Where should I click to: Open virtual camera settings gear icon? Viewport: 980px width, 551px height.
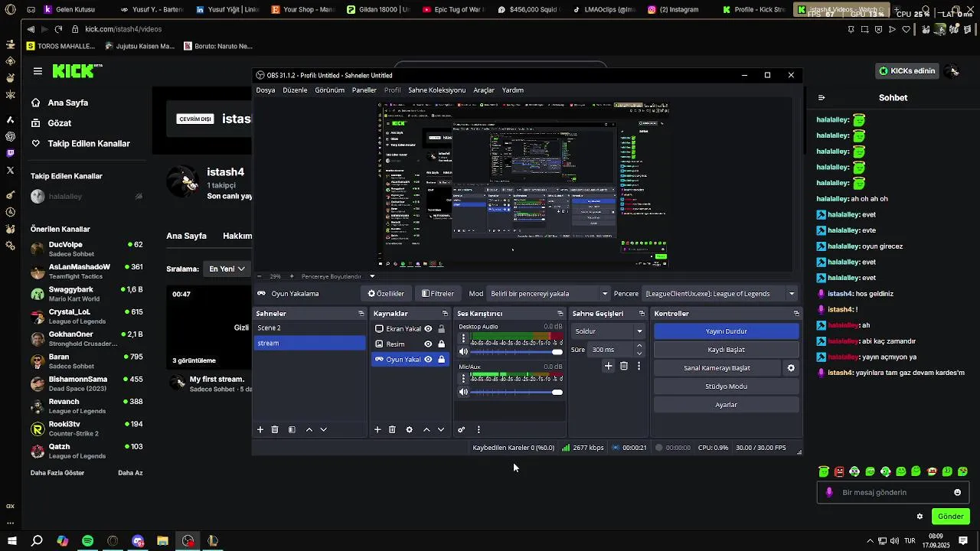[791, 368]
